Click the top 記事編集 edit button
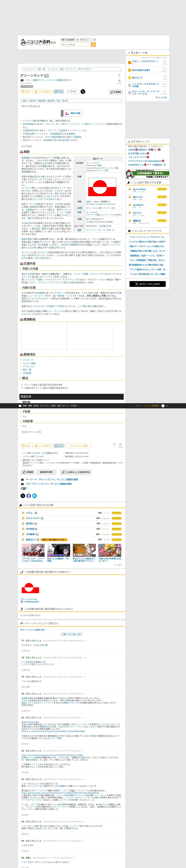The image size is (186, 868). click(x=115, y=92)
